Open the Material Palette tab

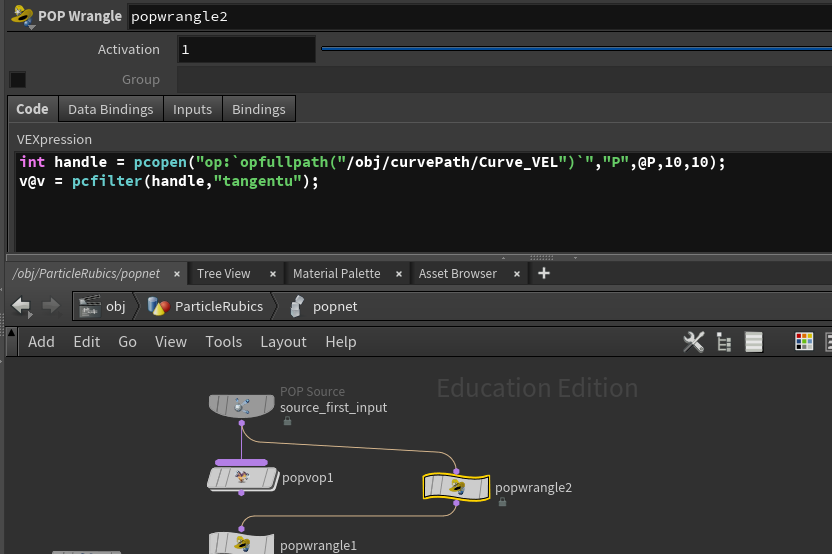(x=336, y=273)
